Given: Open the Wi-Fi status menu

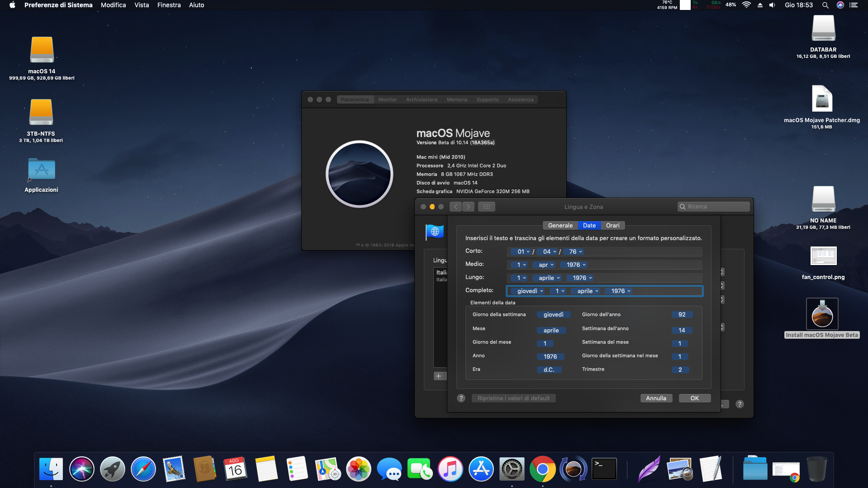Looking at the screenshot, I should click(746, 5).
